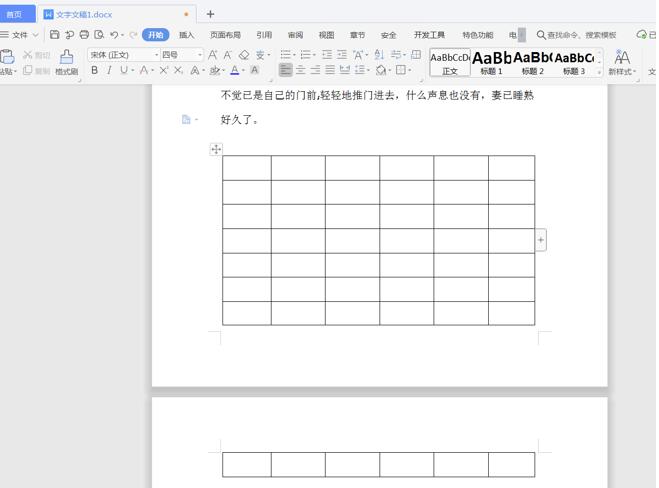The width and height of the screenshot is (659, 488).
Task: Open the 视图 ribbon tab
Action: [326, 35]
